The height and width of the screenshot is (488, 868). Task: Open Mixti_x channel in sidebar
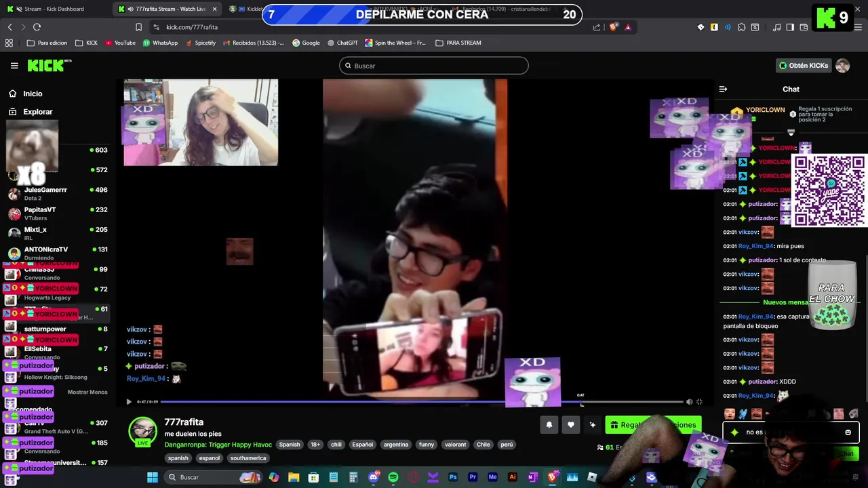tap(58, 233)
